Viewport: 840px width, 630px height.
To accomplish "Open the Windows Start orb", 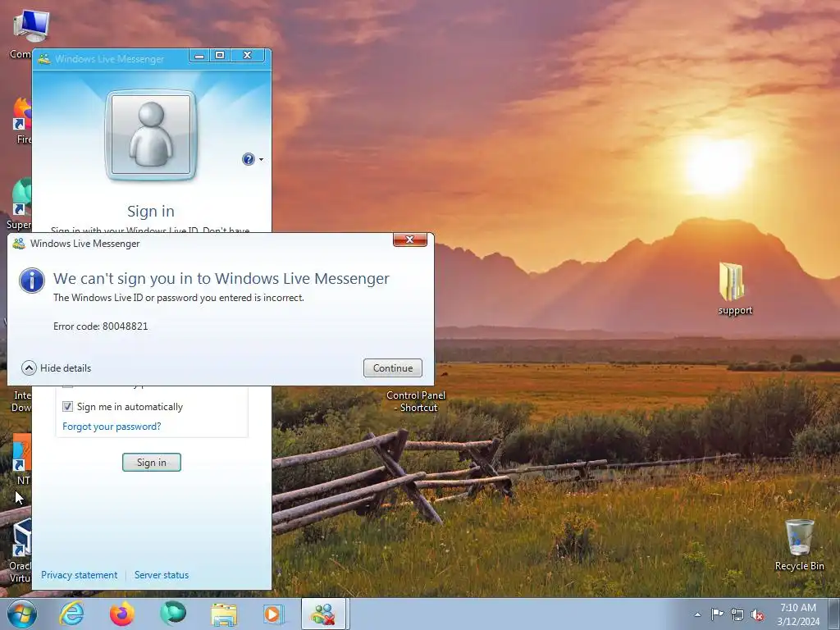I will (22, 614).
